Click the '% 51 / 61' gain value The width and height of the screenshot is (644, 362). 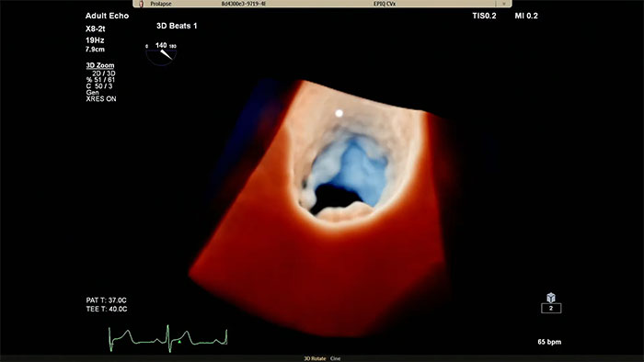click(100, 80)
